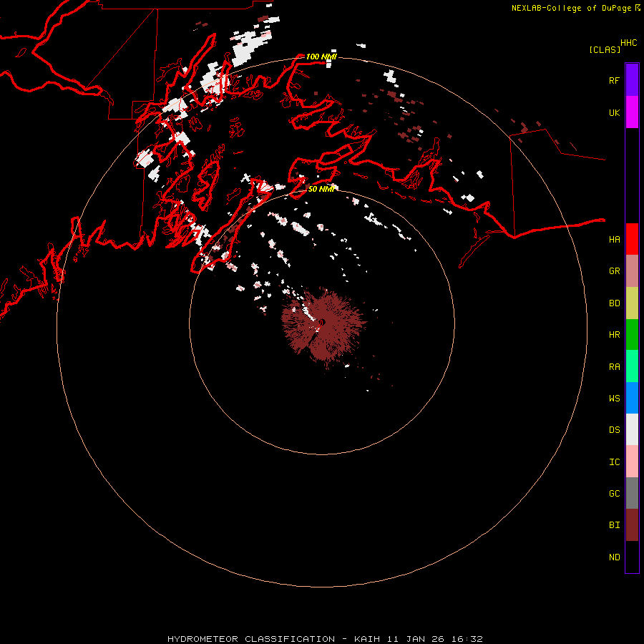644x644 pixels.
Task: Click the UK legend label
Action: [x=614, y=112]
